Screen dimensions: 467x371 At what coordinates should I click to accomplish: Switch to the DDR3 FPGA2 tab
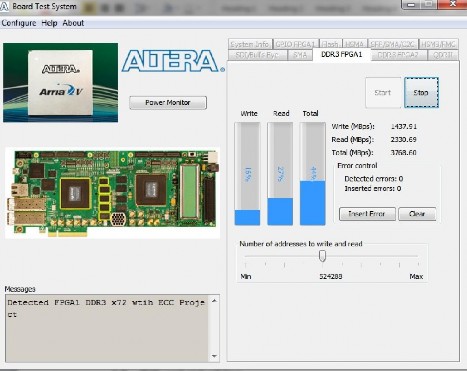[x=398, y=55]
